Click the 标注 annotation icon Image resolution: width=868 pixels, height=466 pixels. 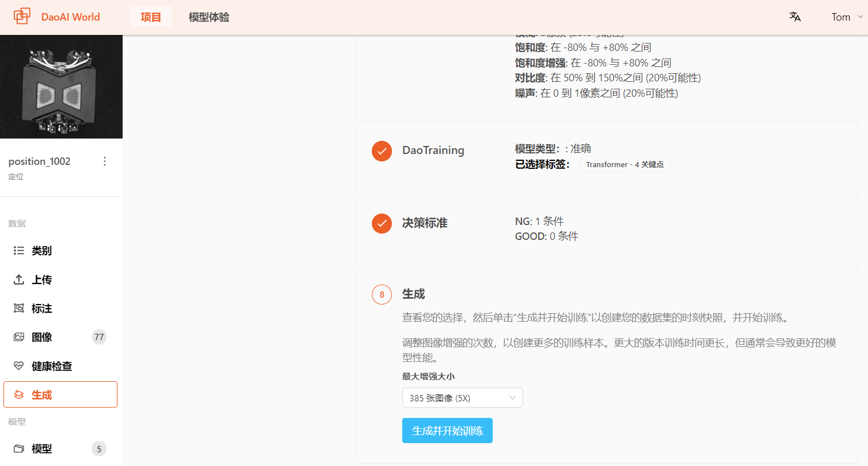(x=19, y=308)
